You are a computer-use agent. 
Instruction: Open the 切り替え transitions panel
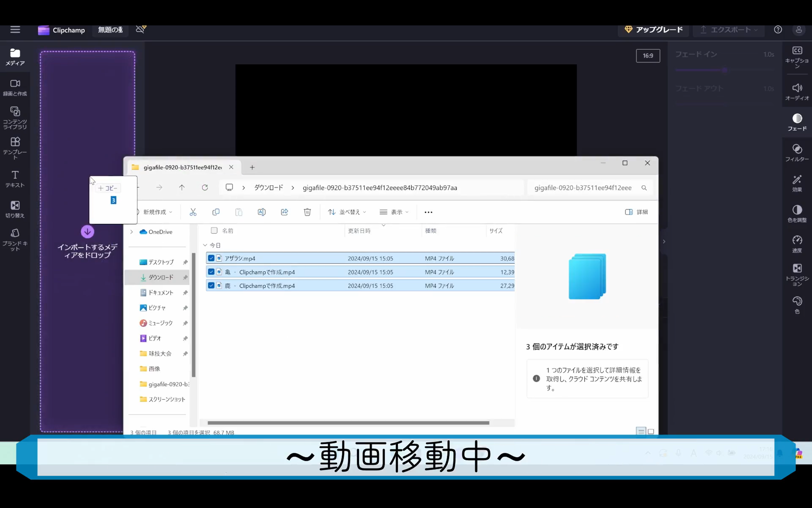coord(15,209)
